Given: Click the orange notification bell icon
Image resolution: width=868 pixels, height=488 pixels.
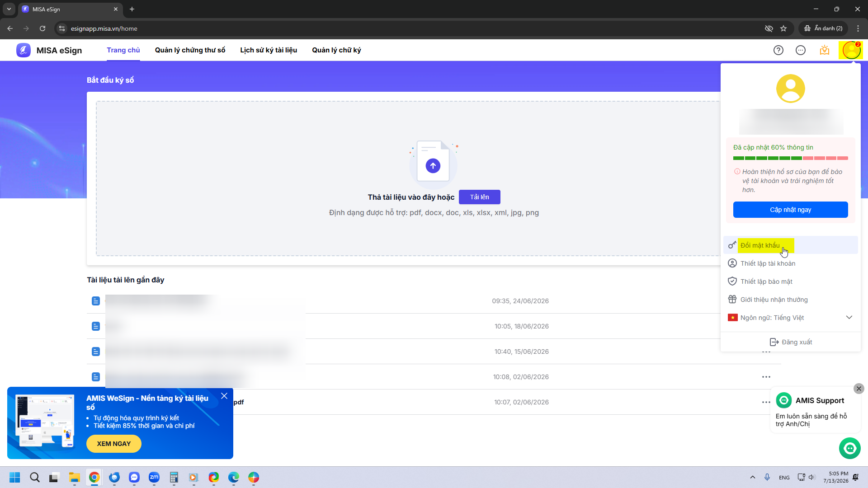Looking at the screenshot, I should click(825, 50).
